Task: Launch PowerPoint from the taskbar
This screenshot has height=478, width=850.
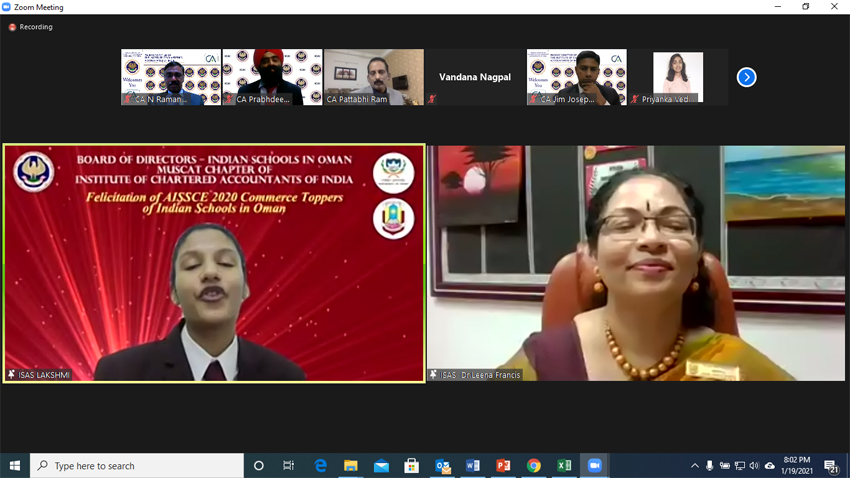Action: tap(503, 466)
